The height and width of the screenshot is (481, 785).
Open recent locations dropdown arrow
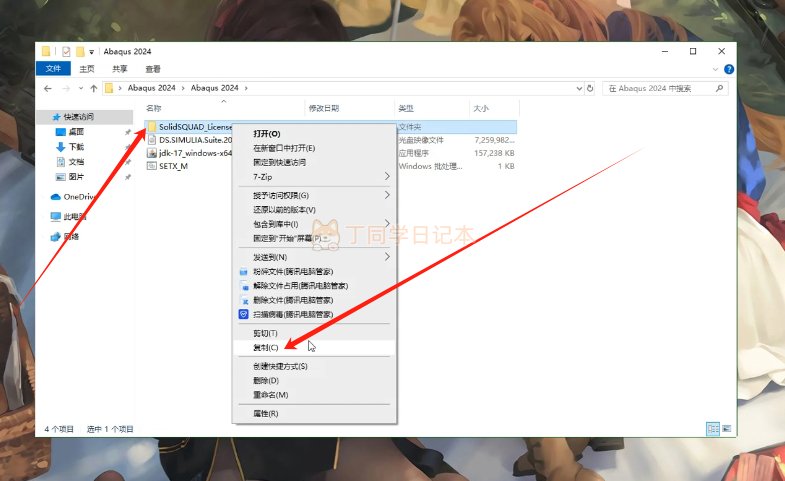coord(81,89)
